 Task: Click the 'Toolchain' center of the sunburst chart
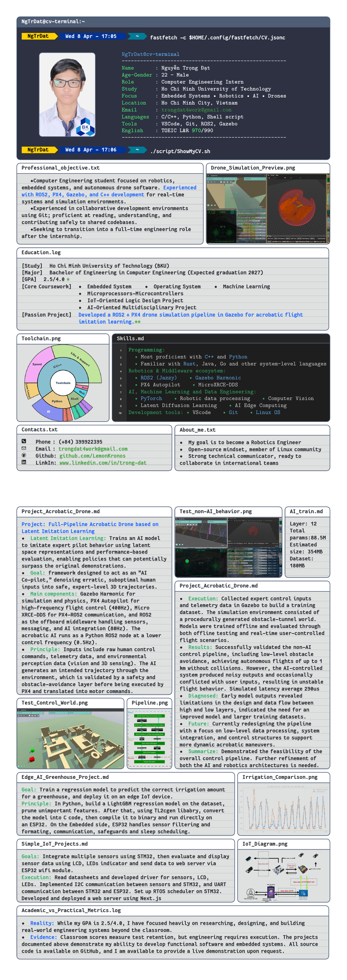(x=63, y=383)
